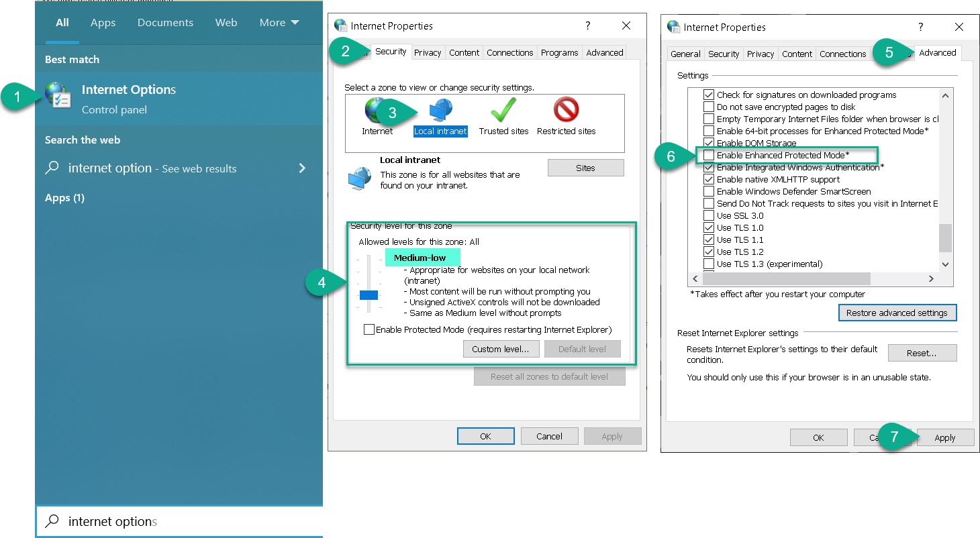Click the search box magnifier icon
The image size is (980, 538).
point(52,521)
